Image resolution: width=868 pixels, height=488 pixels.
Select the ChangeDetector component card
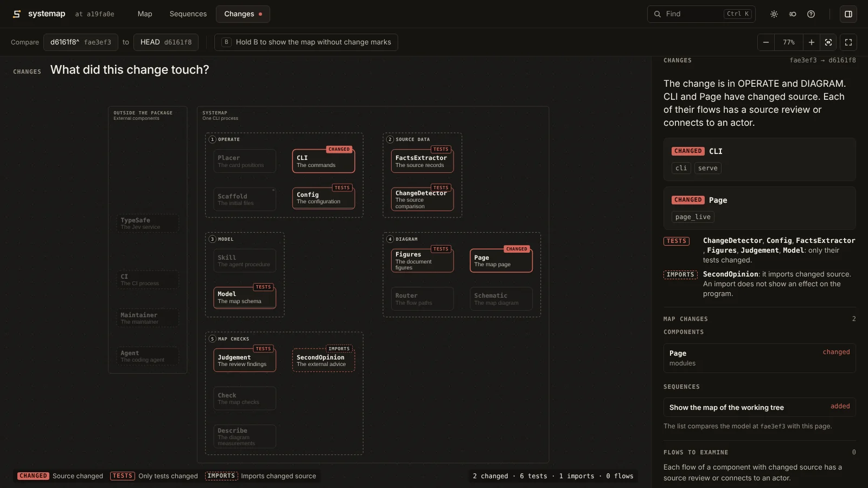(x=422, y=199)
